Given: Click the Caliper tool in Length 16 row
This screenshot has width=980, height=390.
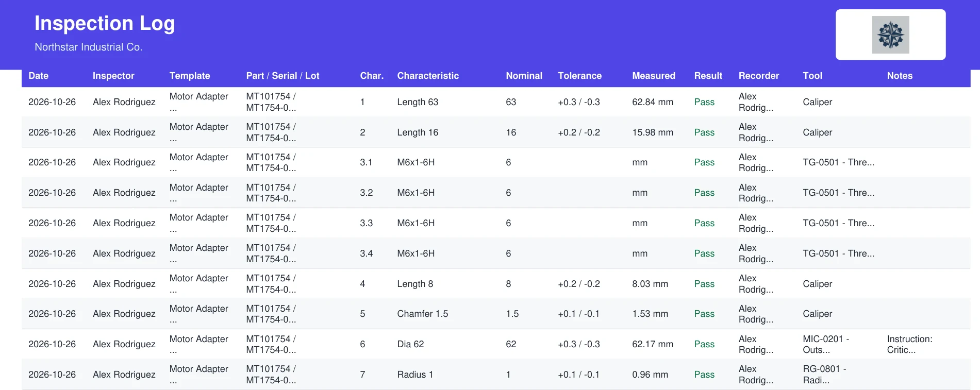Looking at the screenshot, I should 817,132.
